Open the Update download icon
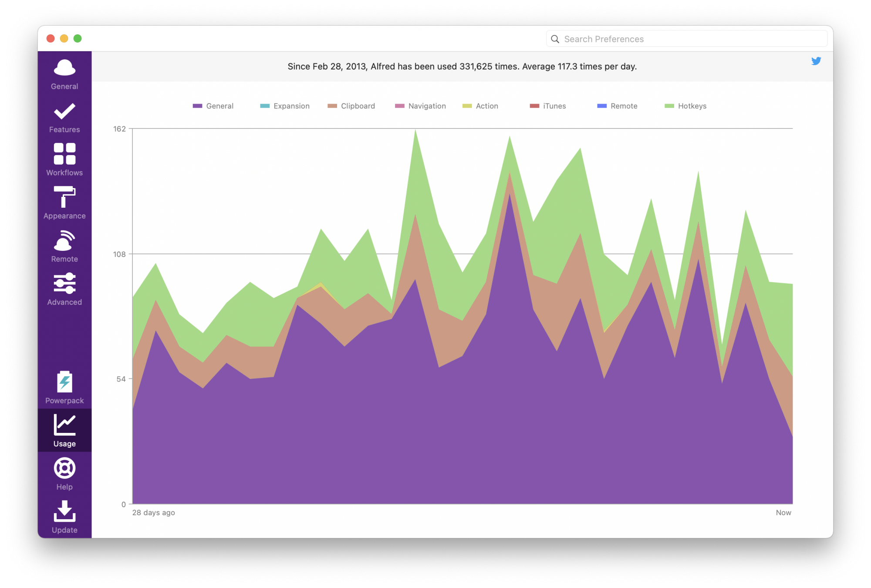871x588 pixels. point(64,511)
